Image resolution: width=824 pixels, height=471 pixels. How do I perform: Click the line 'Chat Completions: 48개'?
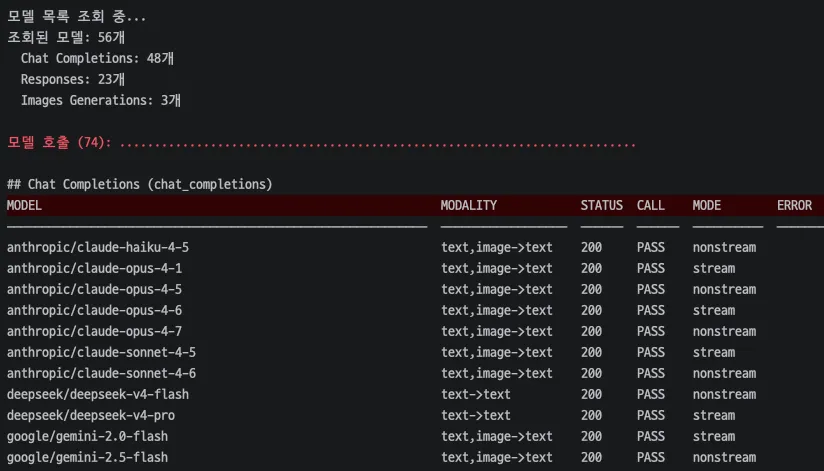click(97, 58)
